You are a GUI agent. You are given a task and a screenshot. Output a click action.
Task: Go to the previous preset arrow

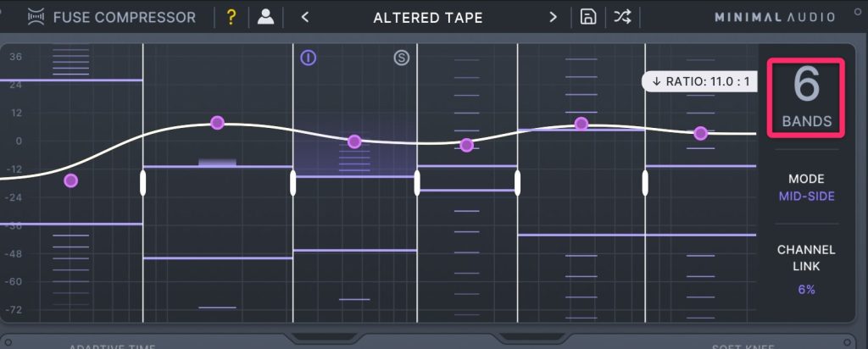point(305,17)
